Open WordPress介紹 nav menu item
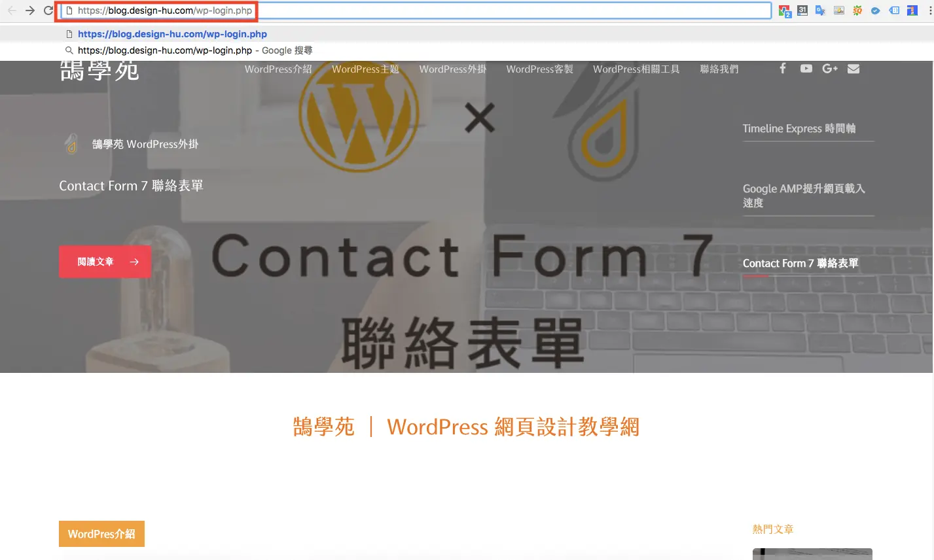Viewport: 934px width, 560px height. (278, 69)
